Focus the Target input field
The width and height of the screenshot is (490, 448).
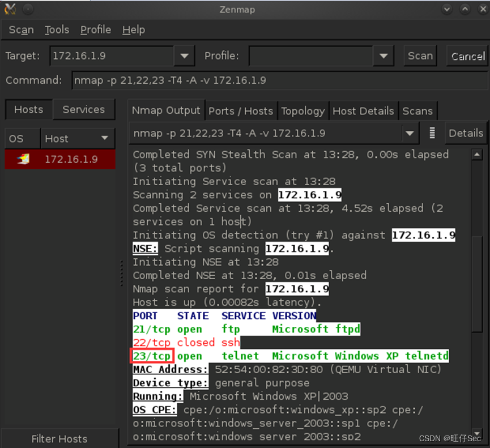[112, 56]
